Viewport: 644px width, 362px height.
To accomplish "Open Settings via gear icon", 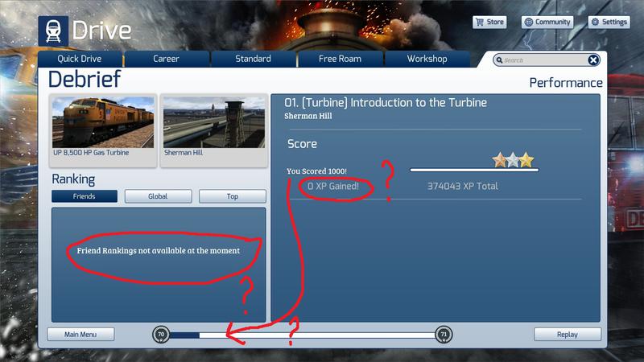I will click(x=596, y=23).
